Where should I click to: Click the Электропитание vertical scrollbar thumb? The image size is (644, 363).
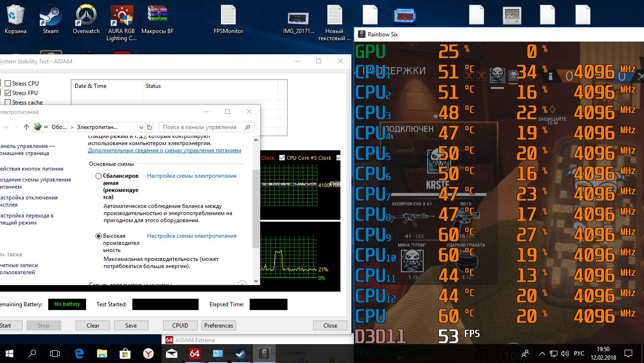pyautogui.click(x=256, y=208)
